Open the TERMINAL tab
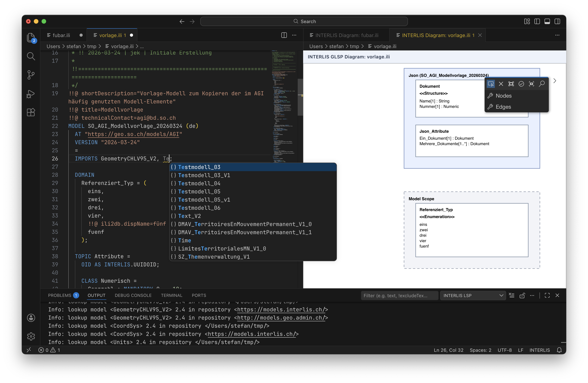The width and height of the screenshot is (588, 383). click(x=172, y=295)
